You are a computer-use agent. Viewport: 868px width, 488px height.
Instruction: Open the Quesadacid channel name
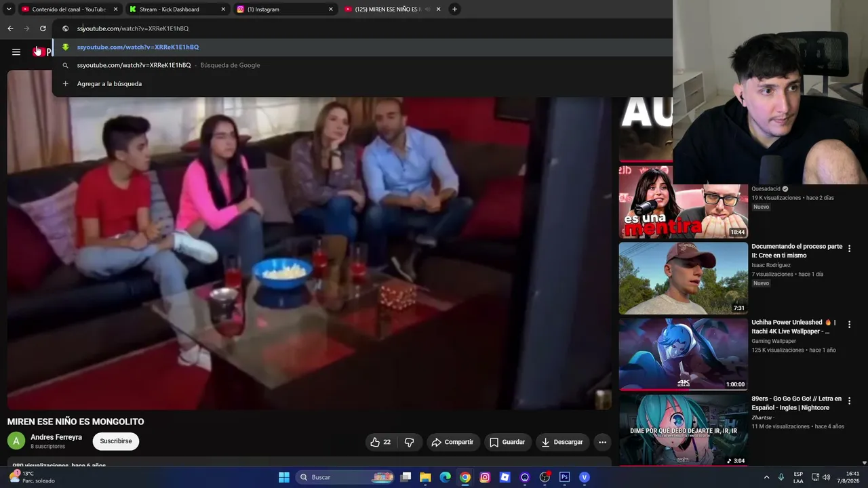766,189
